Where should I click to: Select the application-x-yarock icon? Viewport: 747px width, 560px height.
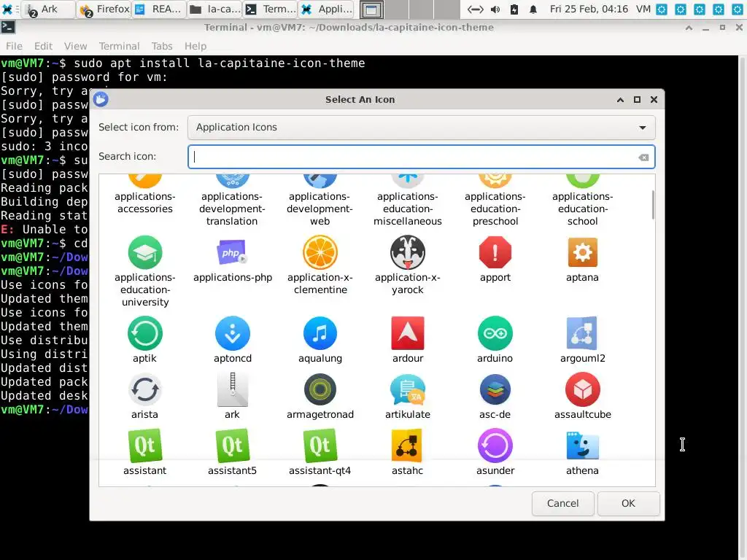pyautogui.click(x=407, y=252)
